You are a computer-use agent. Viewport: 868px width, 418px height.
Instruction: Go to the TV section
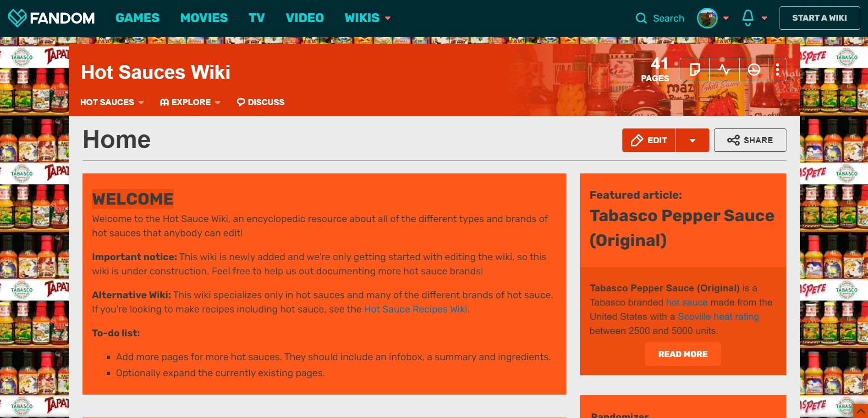pyautogui.click(x=257, y=18)
